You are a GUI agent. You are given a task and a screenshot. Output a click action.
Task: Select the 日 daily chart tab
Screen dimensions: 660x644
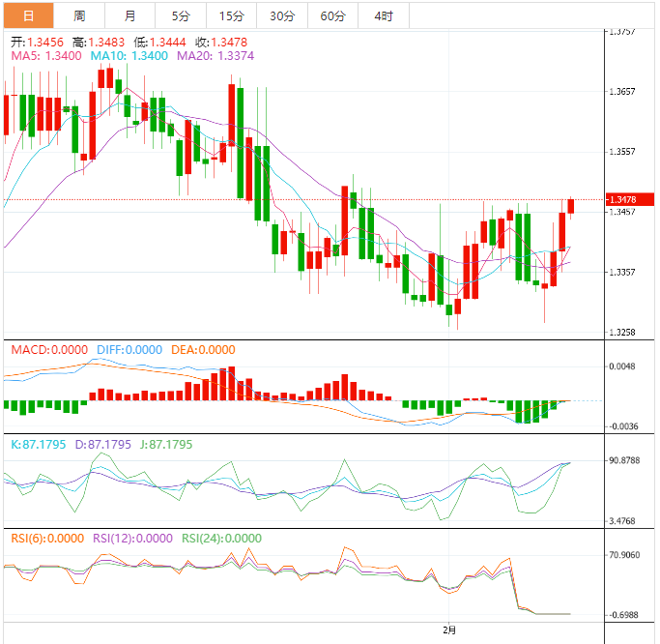click(x=28, y=15)
